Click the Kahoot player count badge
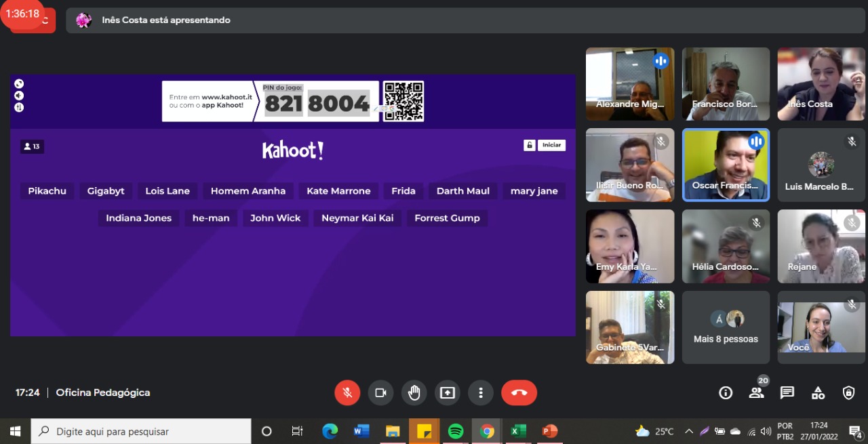 point(32,146)
